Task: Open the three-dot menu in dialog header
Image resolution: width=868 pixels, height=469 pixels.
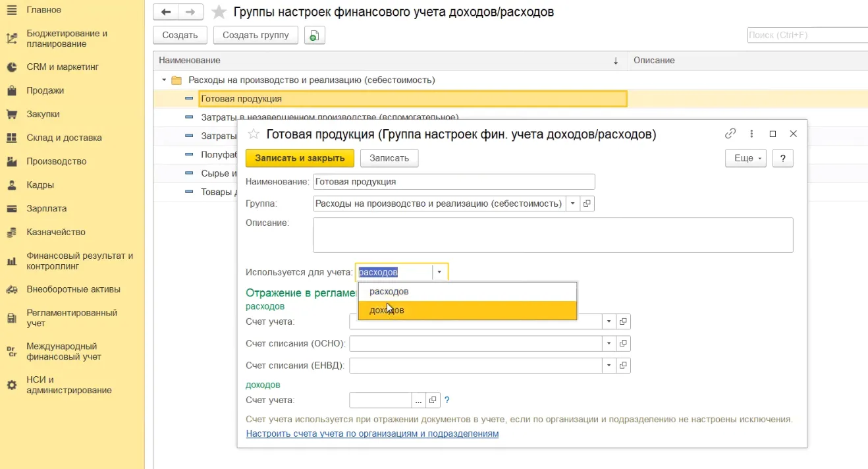Action: click(751, 134)
